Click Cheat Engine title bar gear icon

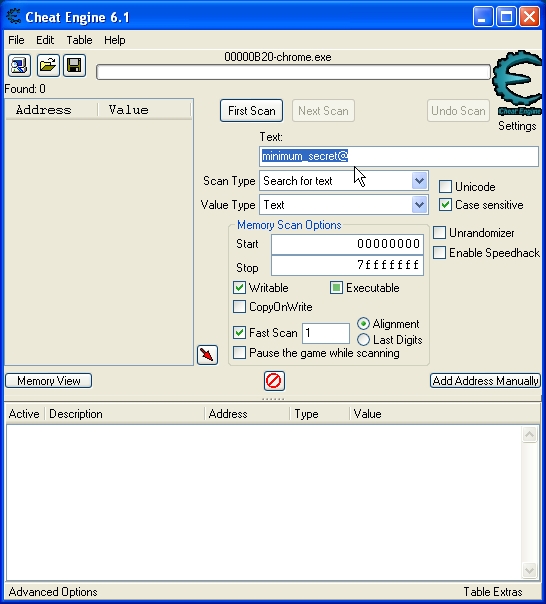tap(14, 17)
